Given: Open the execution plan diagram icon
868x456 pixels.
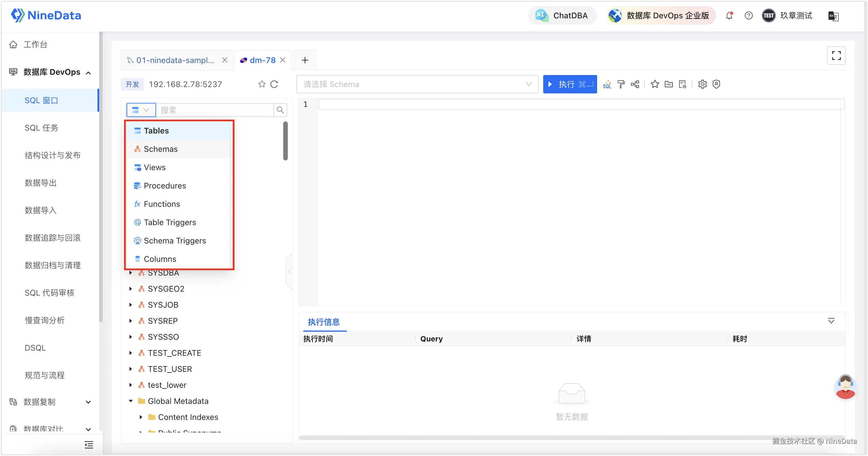Looking at the screenshot, I should (x=635, y=84).
